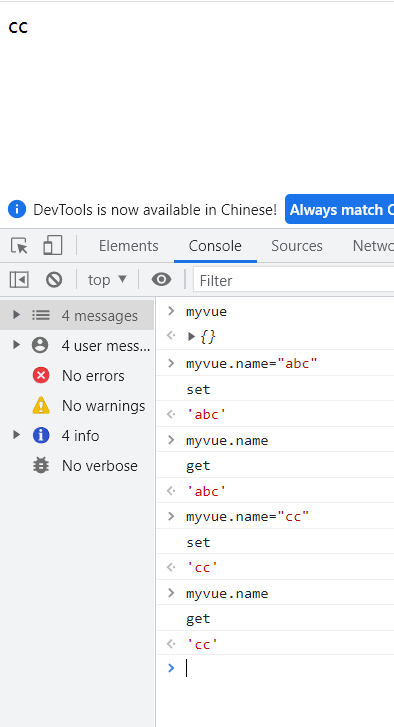Toggle the device toolbar icon
Image resolution: width=394 pixels, height=727 pixels.
(52, 246)
